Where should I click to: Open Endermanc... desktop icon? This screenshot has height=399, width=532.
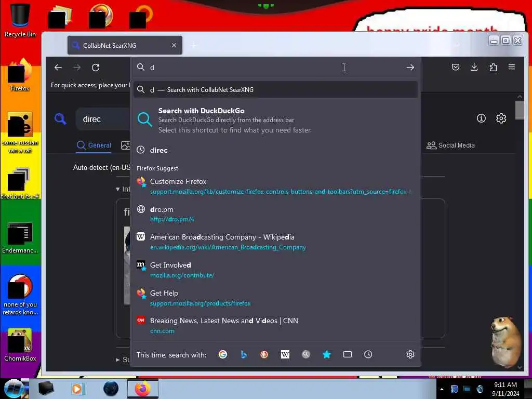20,237
